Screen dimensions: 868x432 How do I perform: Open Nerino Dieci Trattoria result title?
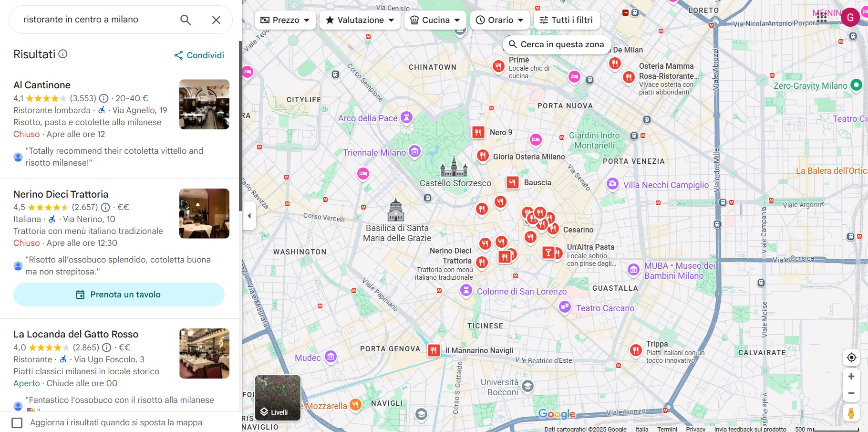click(x=61, y=194)
